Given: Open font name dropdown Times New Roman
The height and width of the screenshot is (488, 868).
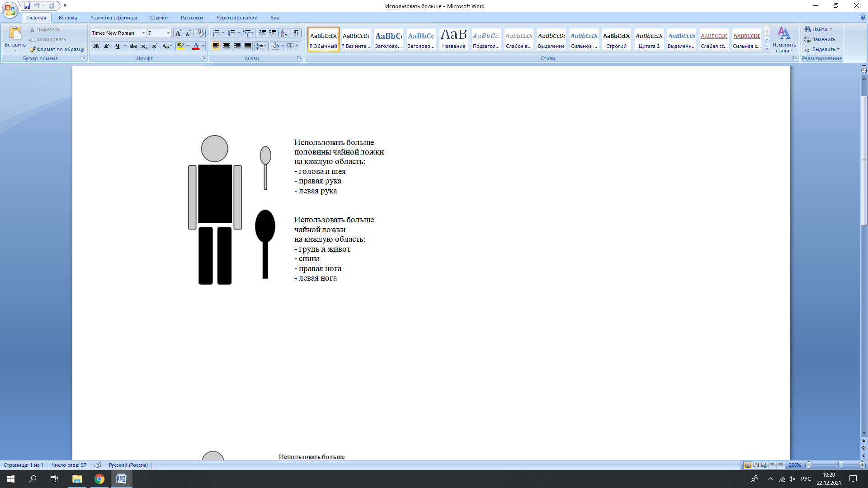Looking at the screenshot, I should (x=143, y=33).
